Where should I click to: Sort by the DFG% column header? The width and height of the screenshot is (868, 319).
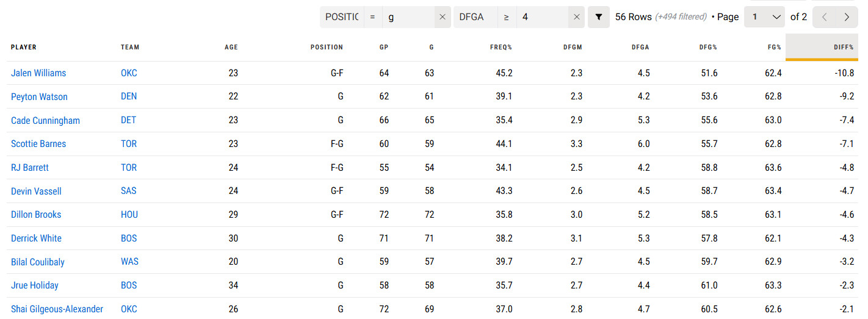(x=708, y=47)
